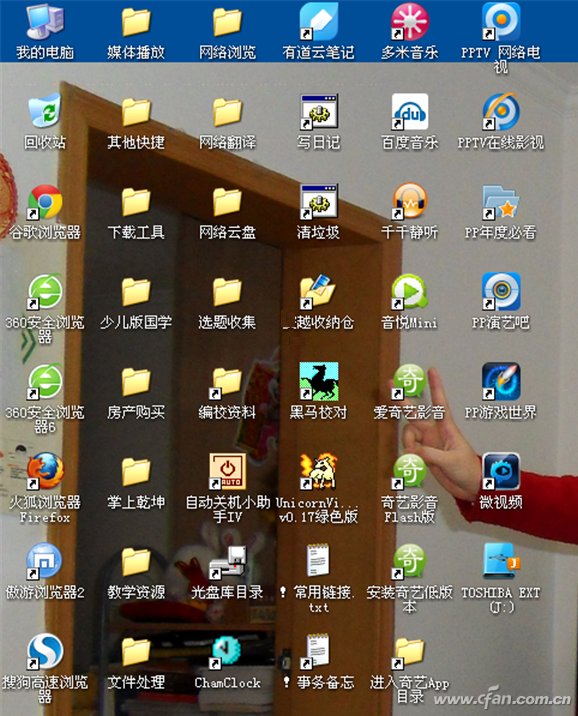This screenshot has height=716, width=578.
Task: Open the 爱奇艺影音 player shortcut
Action: tap(410, 382)
